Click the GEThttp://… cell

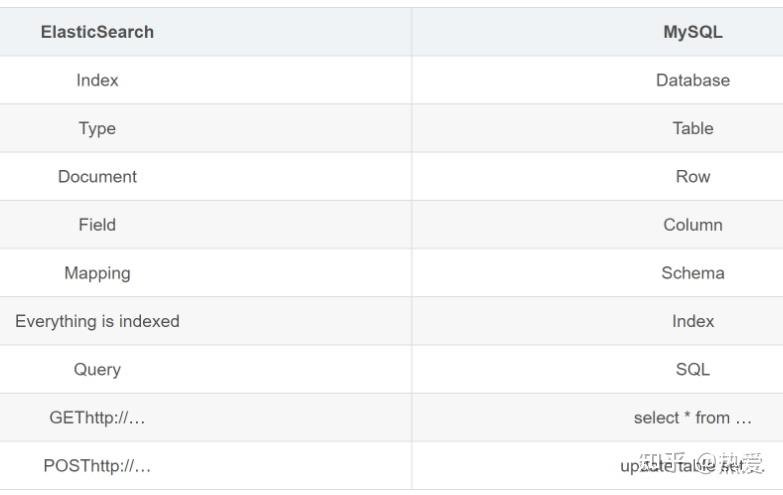97,417
